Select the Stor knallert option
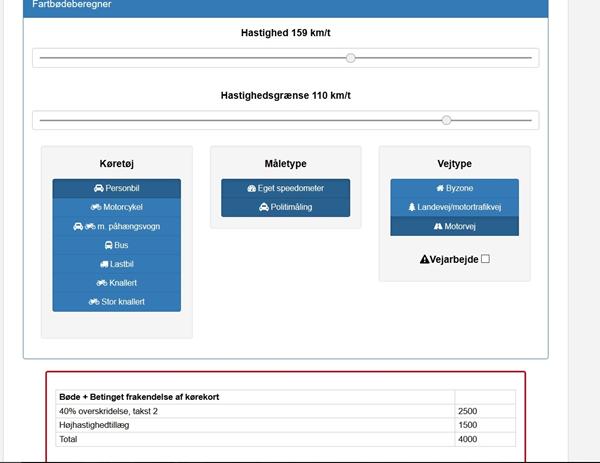Screen dimensions: 600x463 (x=116, y=301)
